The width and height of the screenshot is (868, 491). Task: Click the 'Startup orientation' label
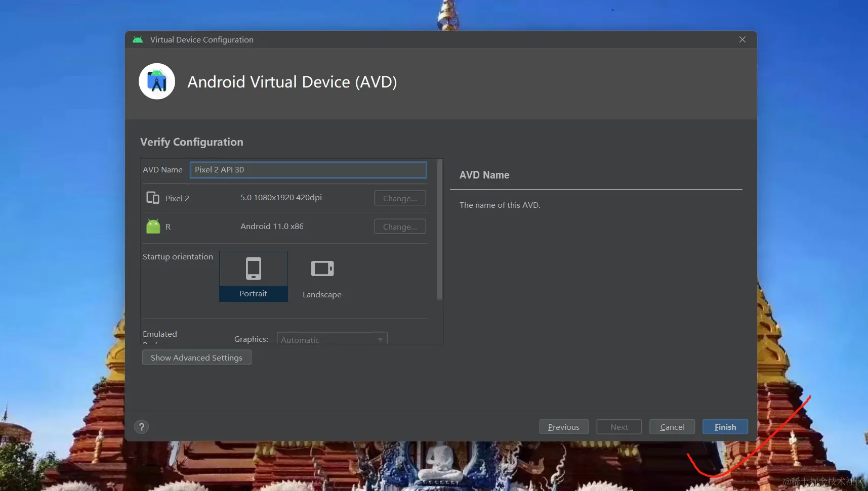[178, 256]
